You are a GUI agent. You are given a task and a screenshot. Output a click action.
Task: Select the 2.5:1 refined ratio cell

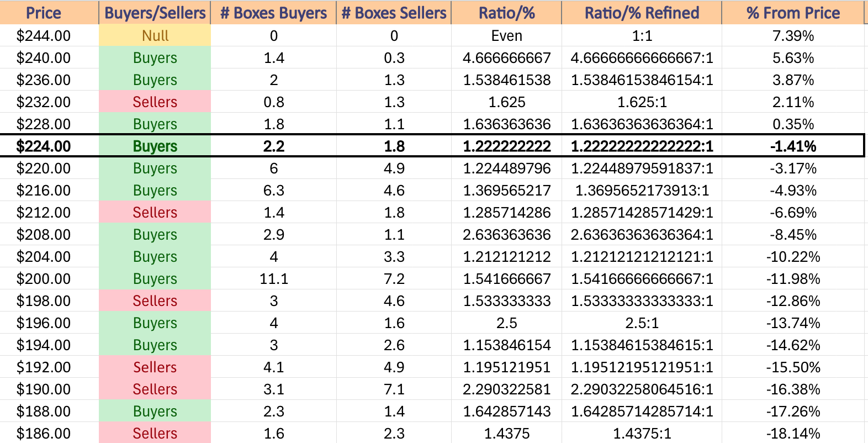642,323
